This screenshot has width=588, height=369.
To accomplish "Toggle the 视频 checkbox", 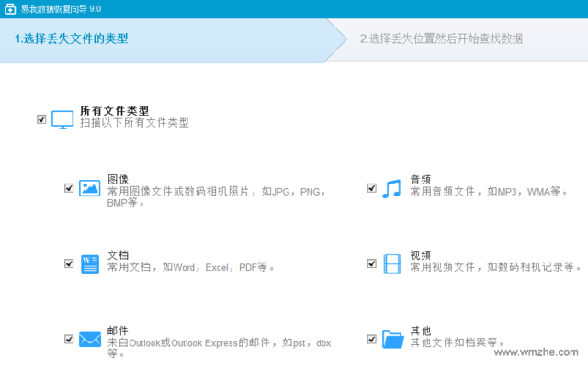I will (x=371, y=263).
